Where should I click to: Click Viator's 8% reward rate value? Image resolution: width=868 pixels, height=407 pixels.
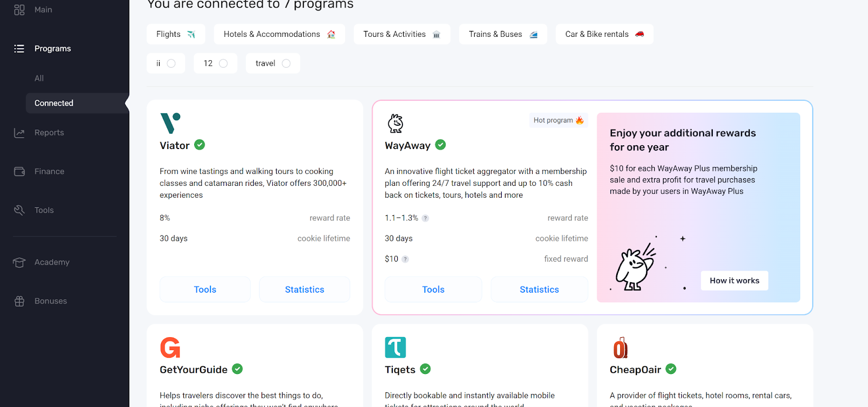(x=165, y=218)
